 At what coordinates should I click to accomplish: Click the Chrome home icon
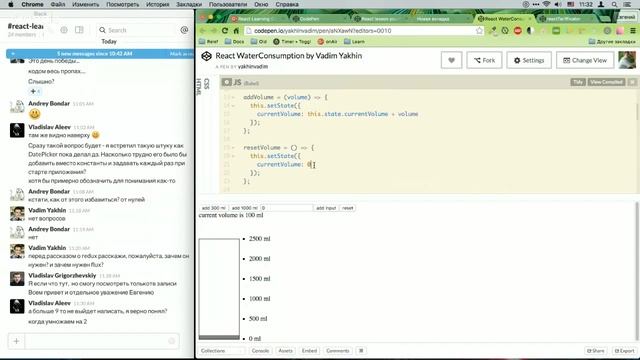[x=236, y=31]
